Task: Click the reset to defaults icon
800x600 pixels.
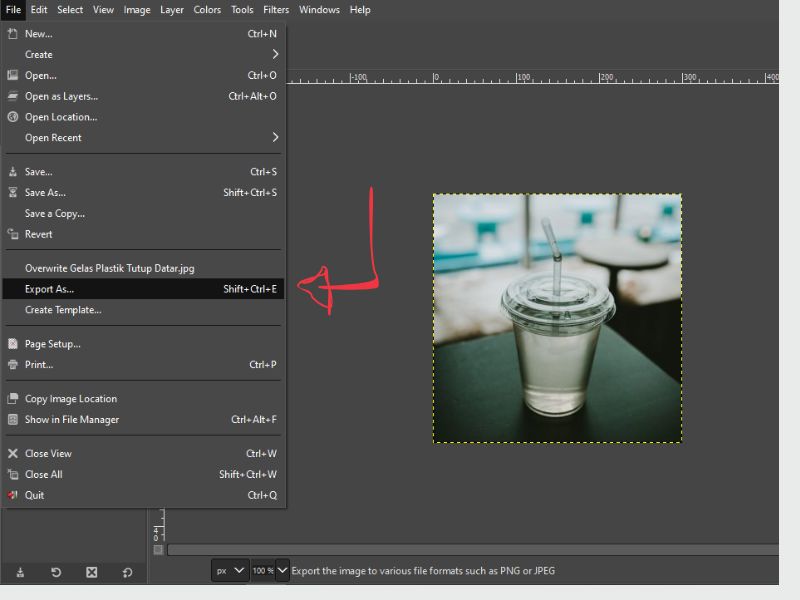Action: [127, 572]
